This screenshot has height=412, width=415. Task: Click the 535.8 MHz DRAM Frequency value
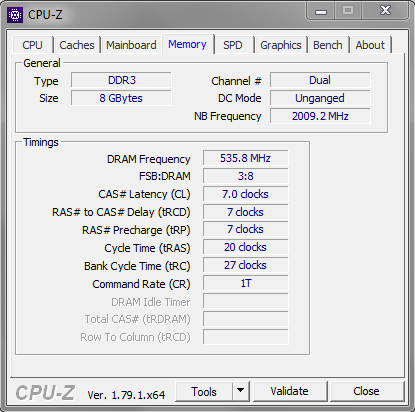245,158
